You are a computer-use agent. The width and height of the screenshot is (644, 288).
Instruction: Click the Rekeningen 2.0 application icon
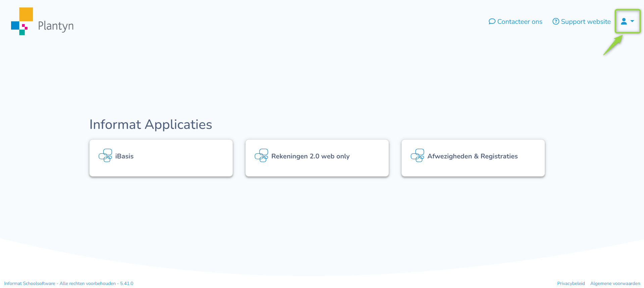point(261,156)
